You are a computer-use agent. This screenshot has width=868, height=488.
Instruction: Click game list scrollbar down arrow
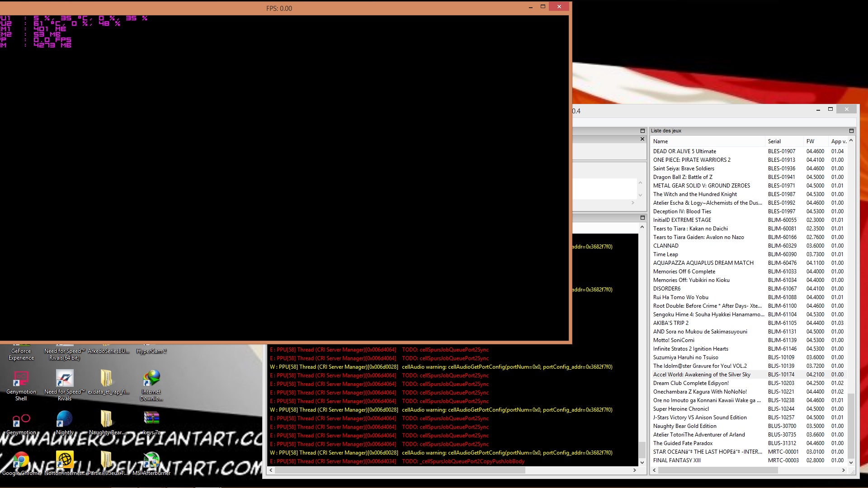coord(851,462)
